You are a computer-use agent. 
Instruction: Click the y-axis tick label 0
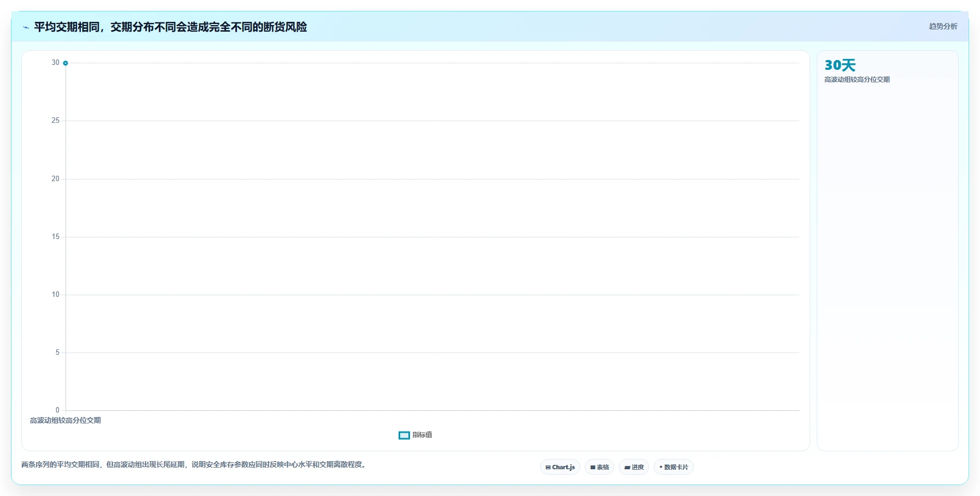[x=57, y=410]
